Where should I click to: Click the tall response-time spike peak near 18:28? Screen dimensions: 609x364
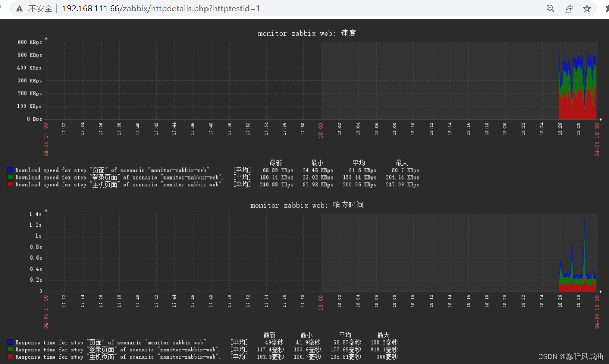point(584,220)
